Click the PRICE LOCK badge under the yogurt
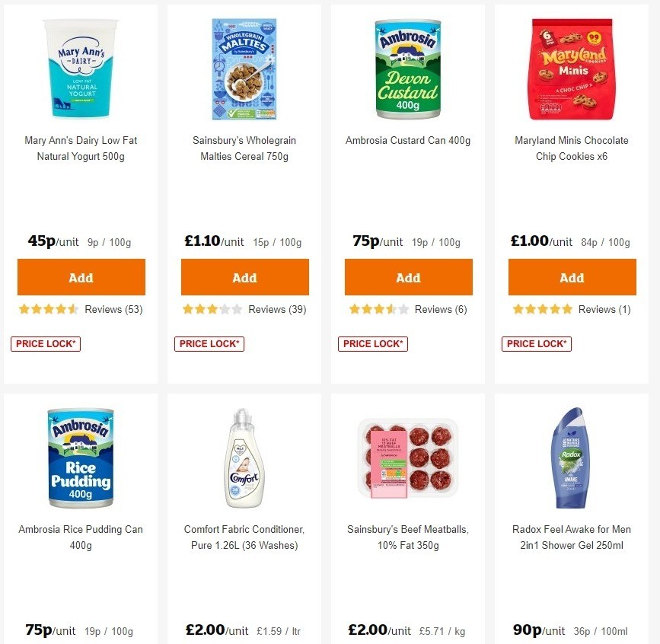 (x=45, y=343)
